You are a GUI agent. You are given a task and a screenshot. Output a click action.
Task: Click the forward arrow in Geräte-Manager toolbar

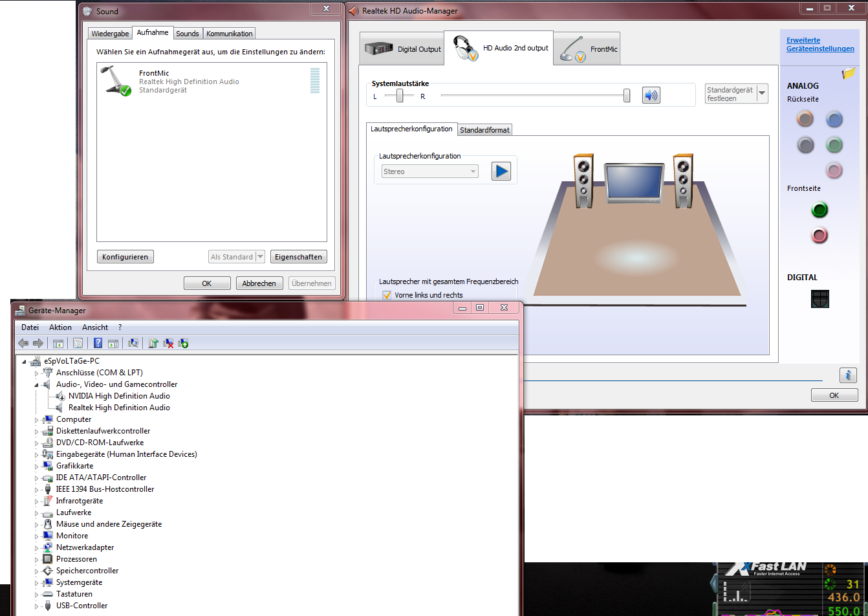coord(38,343)
